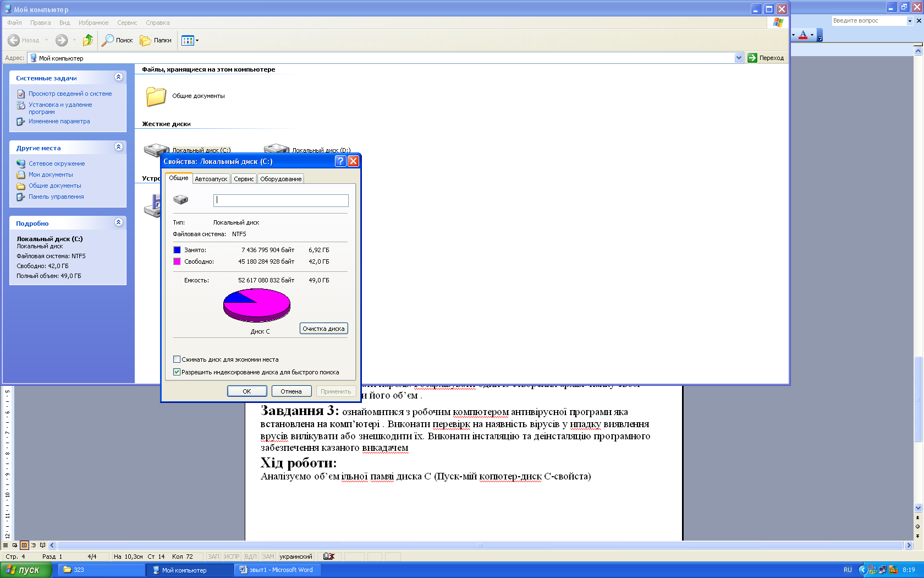This screenshot has width=924, height=578.
Task: Enable Сжимать диск для экономии места checkbox
Action: tap(177, 359)
